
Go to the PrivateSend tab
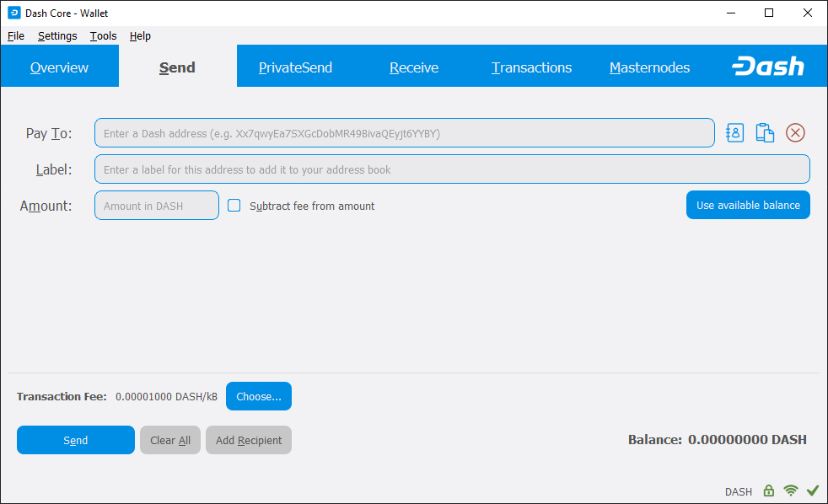coord(295,67)
